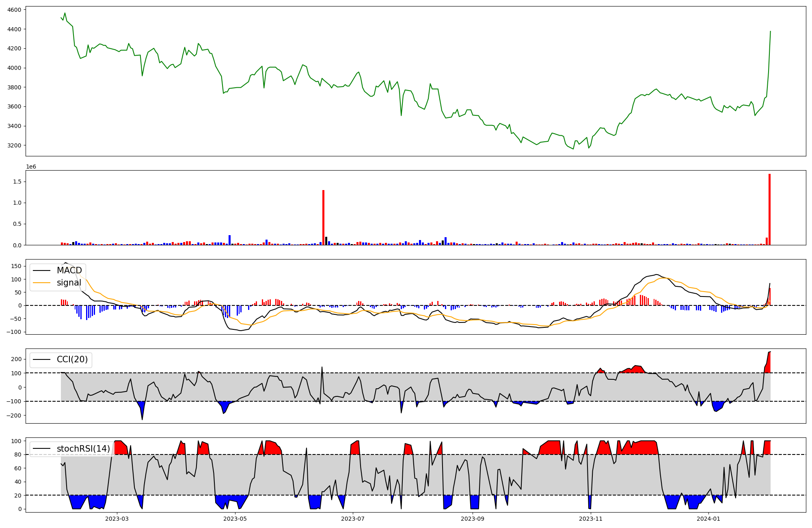This screenshot has width=812, height=528.
Task: Click the 4400 price axis tick
Action: pyautogui.click(x=15, y=29)
